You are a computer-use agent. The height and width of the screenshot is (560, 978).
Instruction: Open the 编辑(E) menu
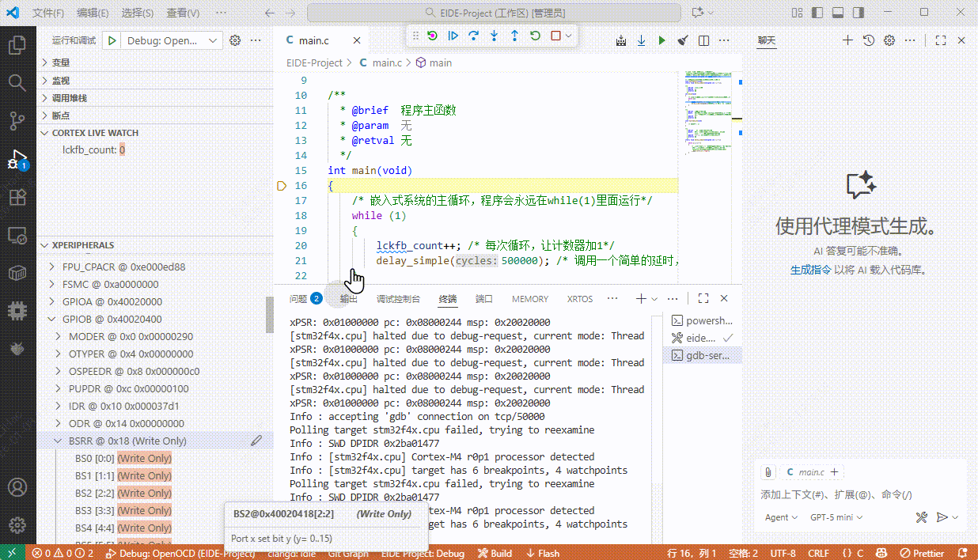point(93,13)
